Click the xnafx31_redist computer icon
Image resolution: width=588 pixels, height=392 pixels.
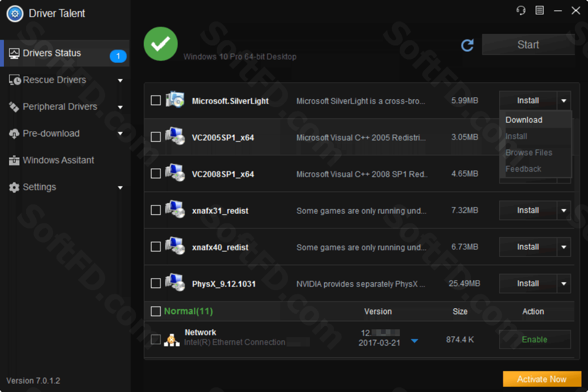pos(175,209)
